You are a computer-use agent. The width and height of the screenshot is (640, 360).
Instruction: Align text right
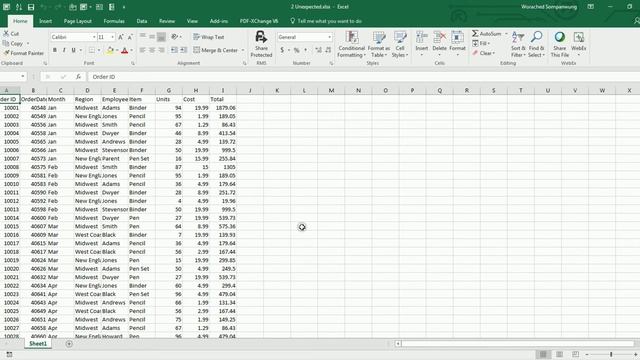pos(161,50)
